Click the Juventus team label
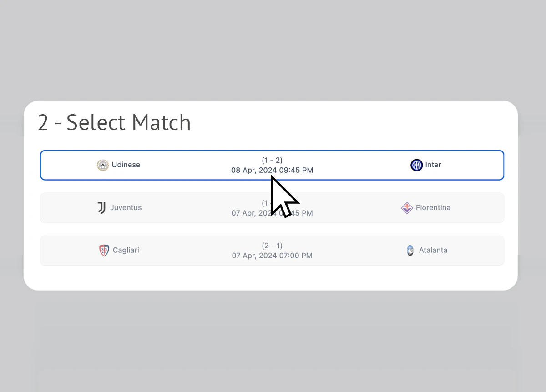The image size is (546, 392). (x=126, y=207)
